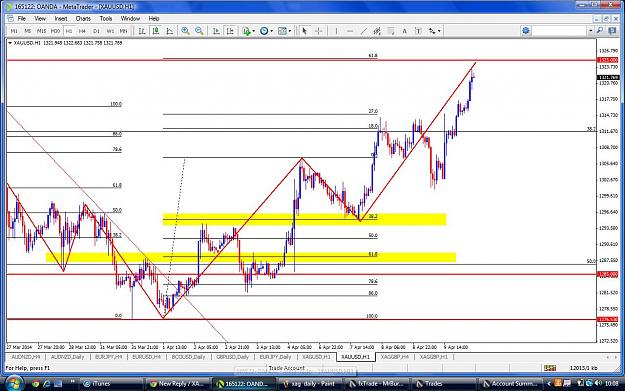Launch Chrome from the quick launch bar
The image size is (625, 391).
[x=35, y=384]
